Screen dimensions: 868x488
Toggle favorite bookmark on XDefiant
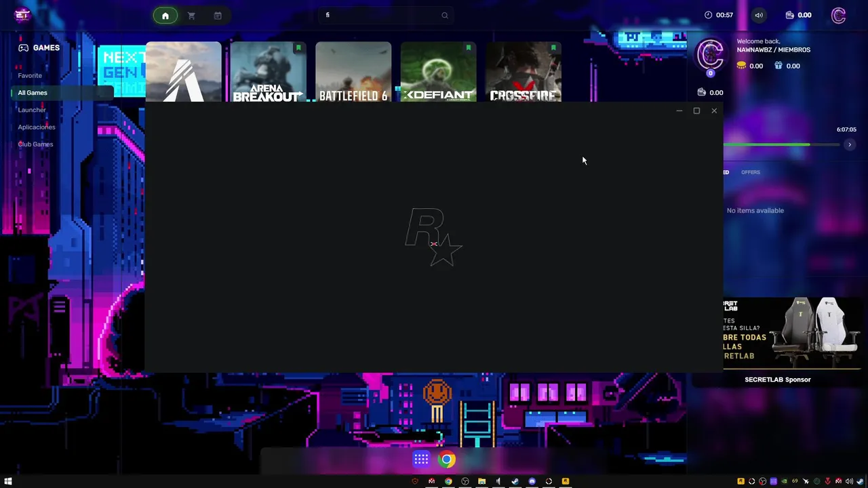(x=468, y=47)
